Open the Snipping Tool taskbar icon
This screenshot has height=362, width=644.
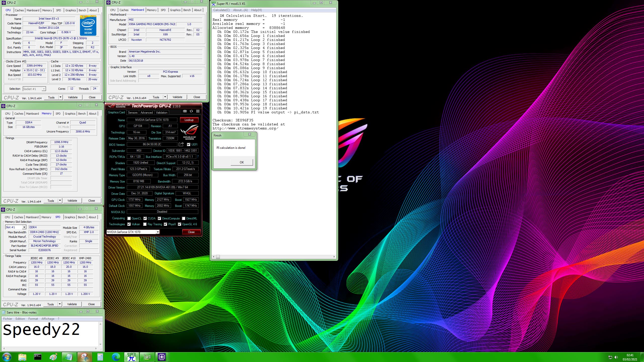pos(85,357)
